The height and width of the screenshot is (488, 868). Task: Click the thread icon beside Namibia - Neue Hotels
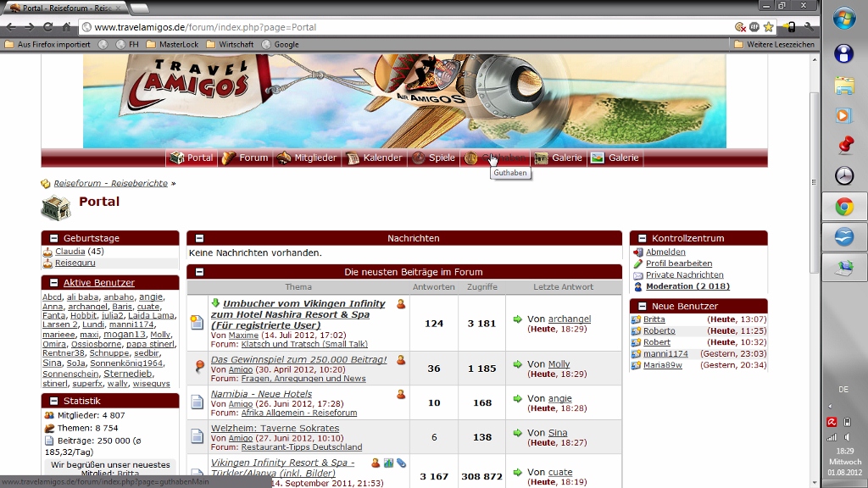197,402
